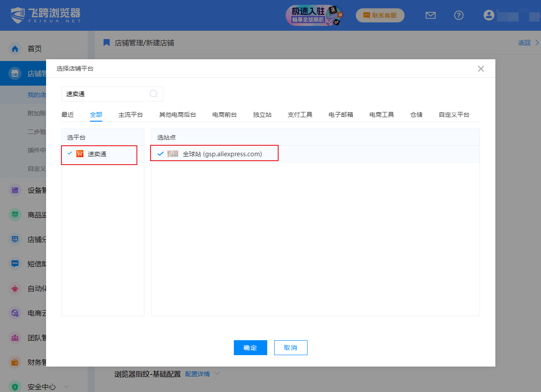Switch to the 主流平台 tab
The height and width of the screenshot is (392, 541).
coord(130,115)
